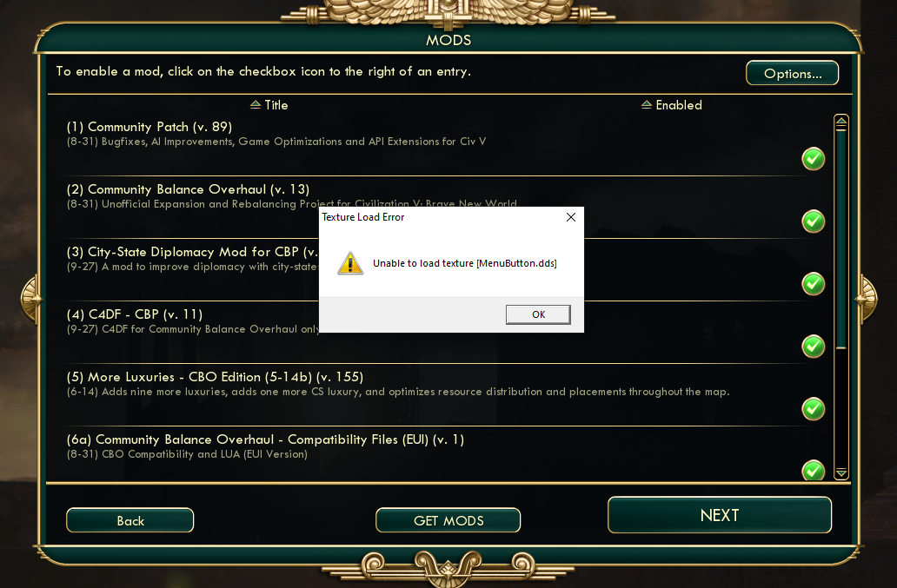Image resolution: width=897 pixels, height=588 pixels.
Task: Click the yellow warning triangle icon
Action: pyautogui.click(x=350, y=263)
